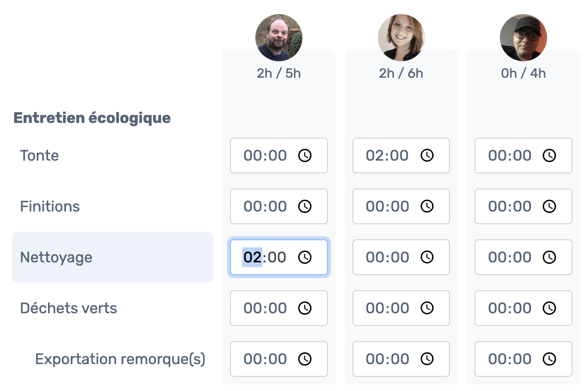588x391 pixels.
Task: Click clock icon in third worker's Finitions field
Action: (x=549, y=206)
